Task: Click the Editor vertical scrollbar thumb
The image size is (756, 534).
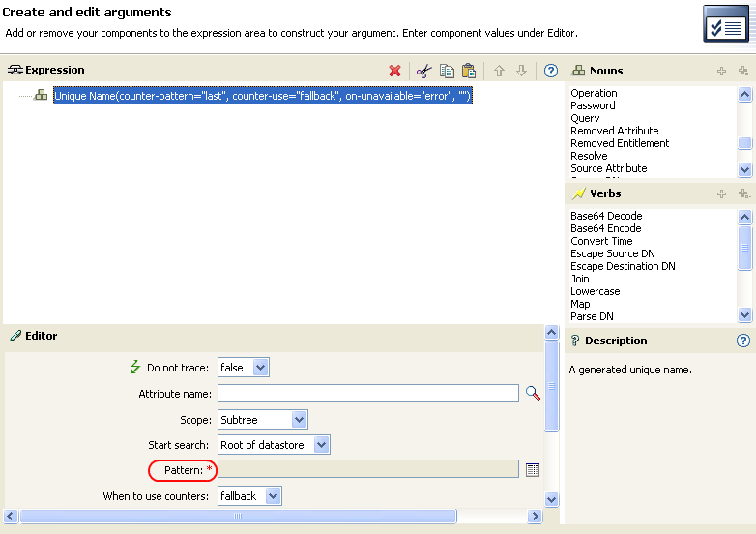Action: (552, 386)
